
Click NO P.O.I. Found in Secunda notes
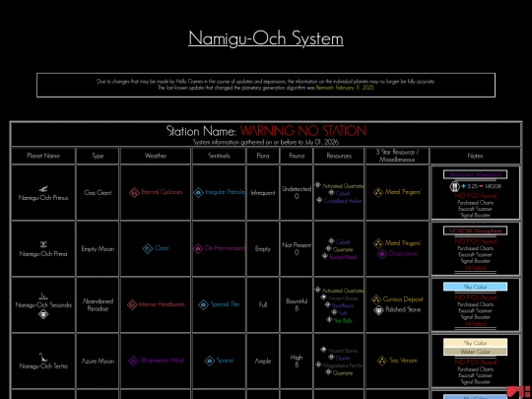pos(475,298)
